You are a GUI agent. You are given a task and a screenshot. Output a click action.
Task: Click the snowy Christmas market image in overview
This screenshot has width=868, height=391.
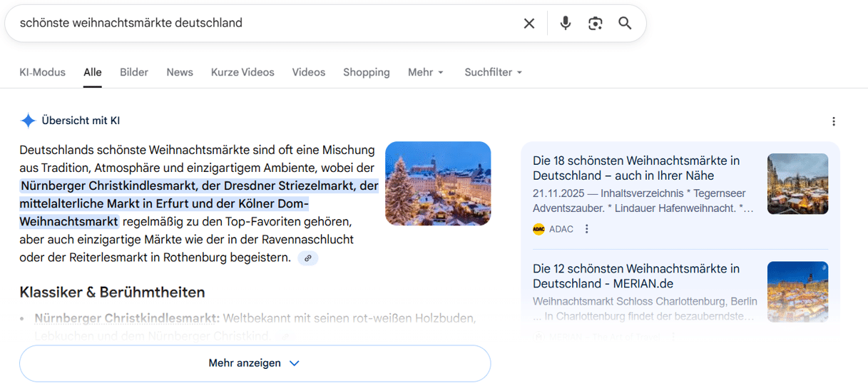438,183
